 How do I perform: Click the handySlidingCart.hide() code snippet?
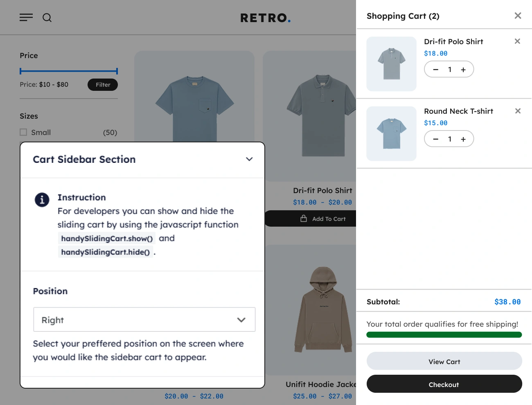click(105, 252)
